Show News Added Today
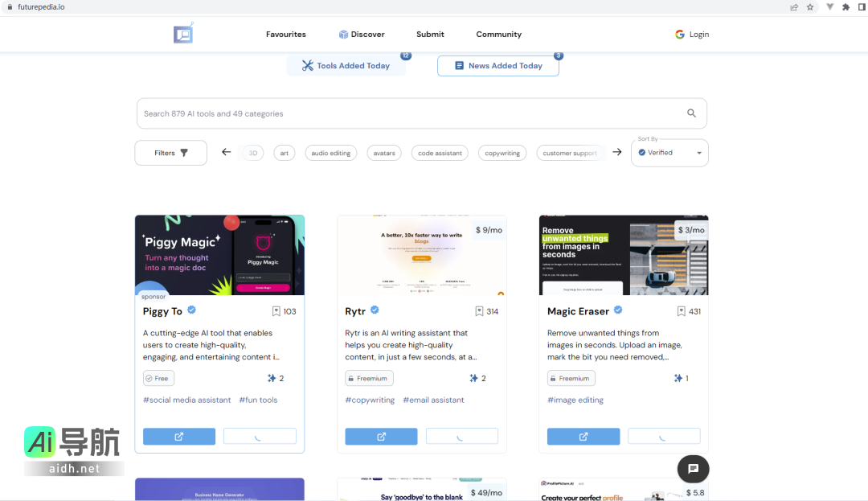Screen dimensions: 868x501 pyautogui.click(x=498, y=66)
